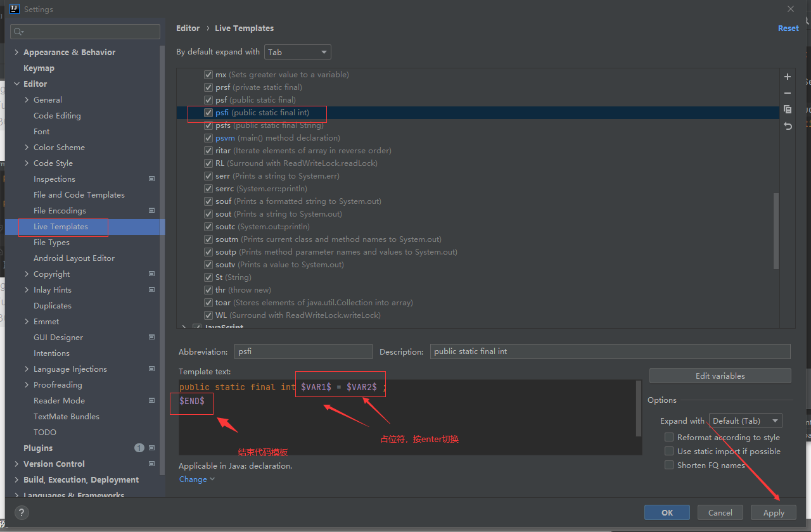
Task: Open the Expand with Default (Tab) dropdown
Action: [746, 421]
